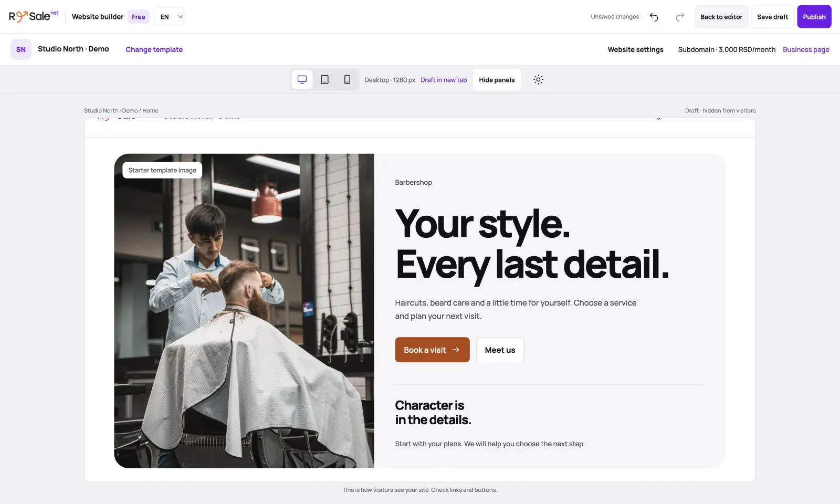Click the 'Unsaved changes' status text
Screen dimensions: 840x504
coord(615,17)
